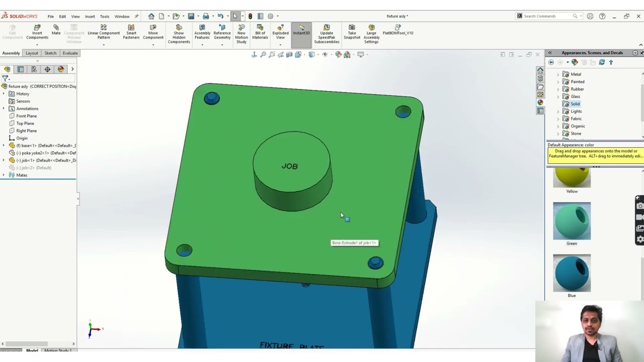Click the Zoom to Fit icon

tap(254, 54)
